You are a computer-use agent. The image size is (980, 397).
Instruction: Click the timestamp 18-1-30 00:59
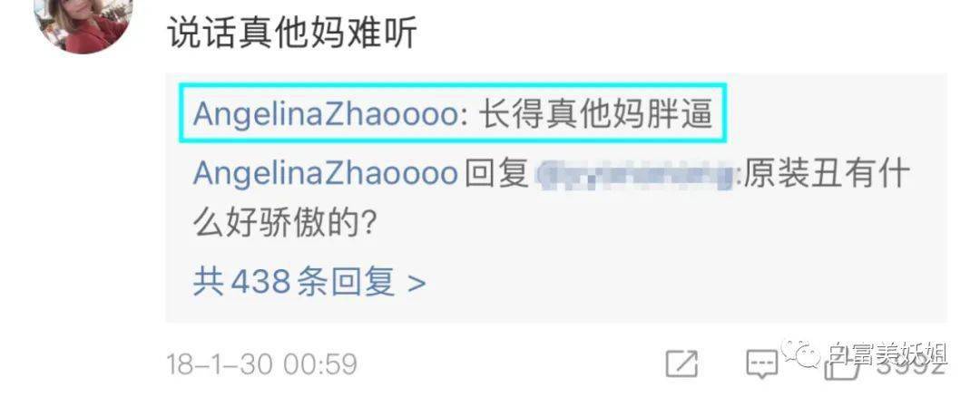(262, 365)
